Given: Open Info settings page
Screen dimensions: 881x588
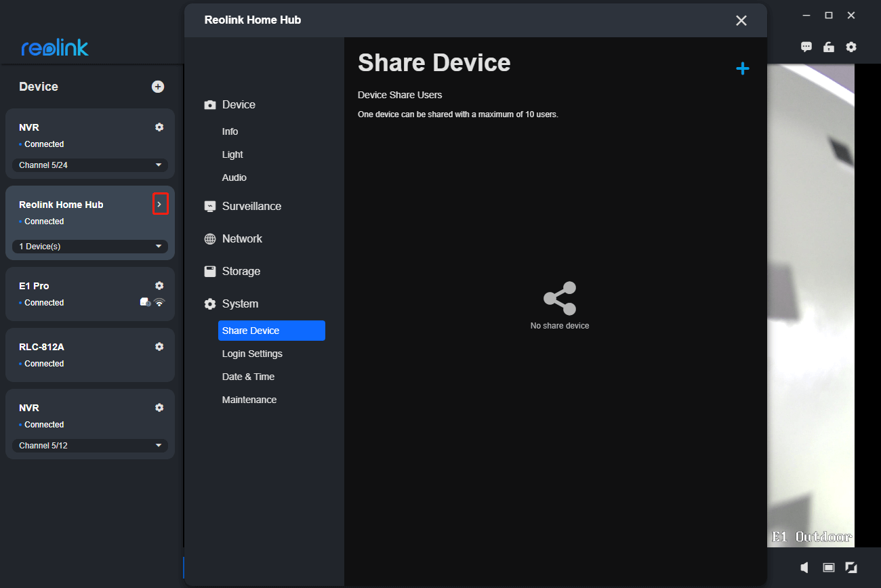Looking at the screenshot, I should pyautogui.click(x=230, y=131).
